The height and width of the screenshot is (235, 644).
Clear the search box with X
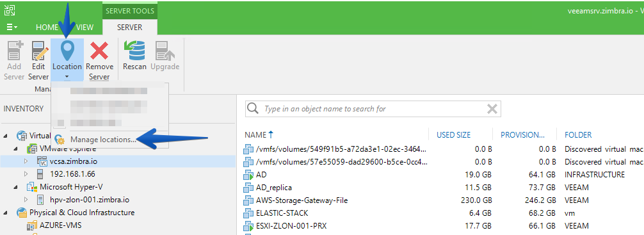click(x=492, y=109)
